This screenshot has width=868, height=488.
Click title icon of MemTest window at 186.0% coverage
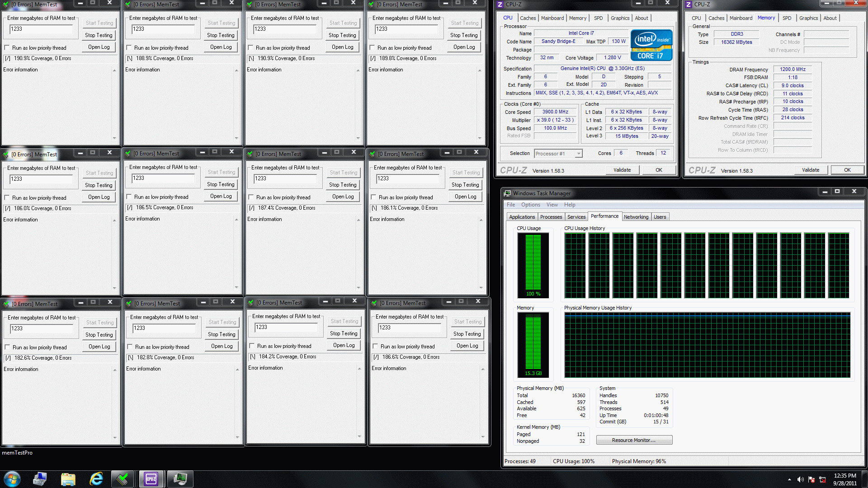point(6,155)
